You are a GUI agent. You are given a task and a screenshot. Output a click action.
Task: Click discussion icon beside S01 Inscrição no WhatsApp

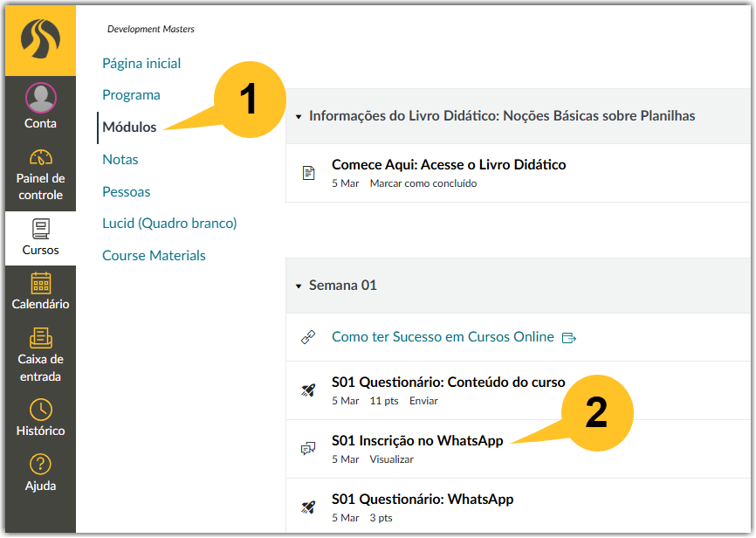[x=308, y=448]
